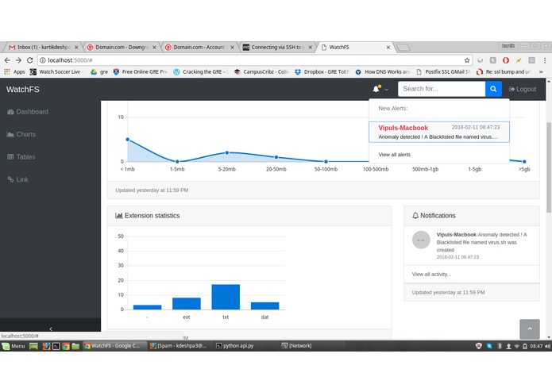
Task: Open file manager from taskbar
Action: pyautogui.click(x=75, y=346)
